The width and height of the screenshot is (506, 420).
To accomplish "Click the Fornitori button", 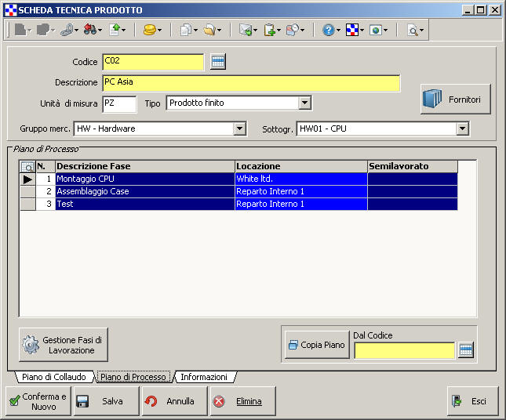I will tap(456, 100).
